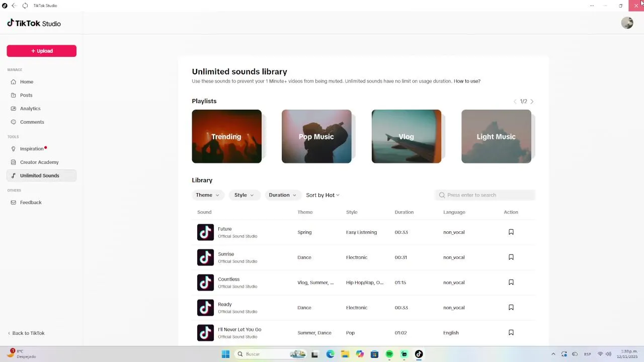This screenshot has width=644, height=362.
Task: Open the Copilot taskbar icon
Action: coord(360,354)
